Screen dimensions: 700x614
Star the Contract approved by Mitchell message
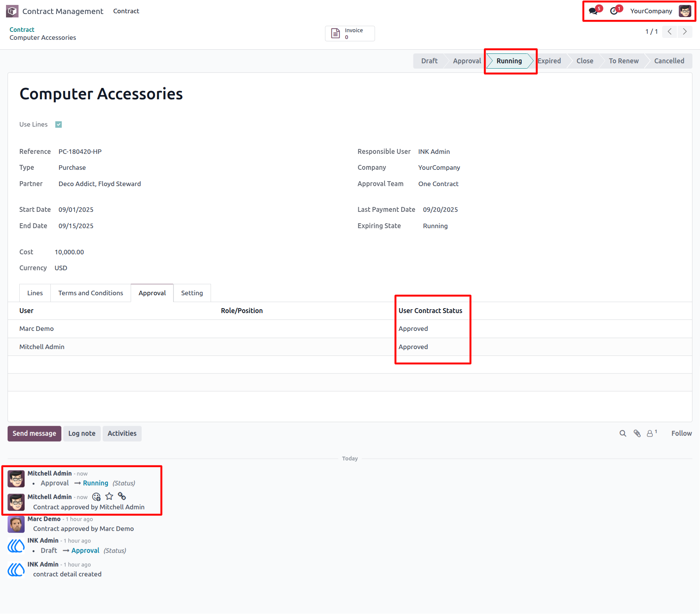[109, 497]
